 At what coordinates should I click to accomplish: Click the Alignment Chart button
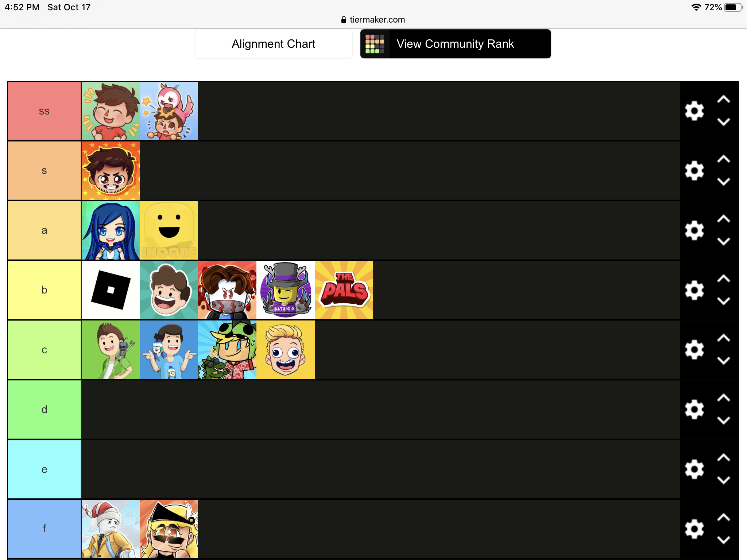pos(274,45)
